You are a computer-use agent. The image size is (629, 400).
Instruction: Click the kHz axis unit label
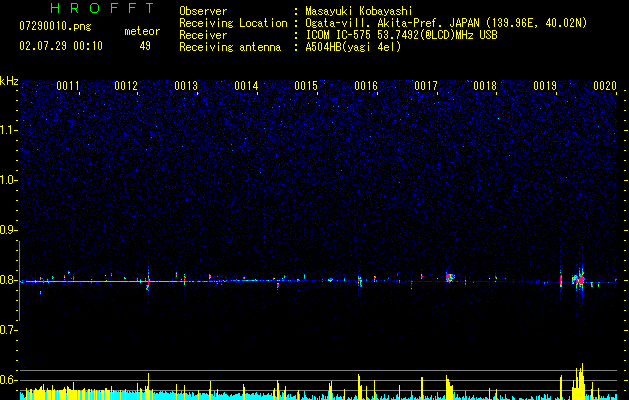[9, 81]
